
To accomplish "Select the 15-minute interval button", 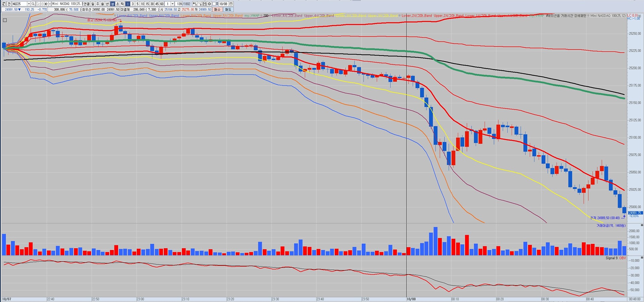I will 147,4.
